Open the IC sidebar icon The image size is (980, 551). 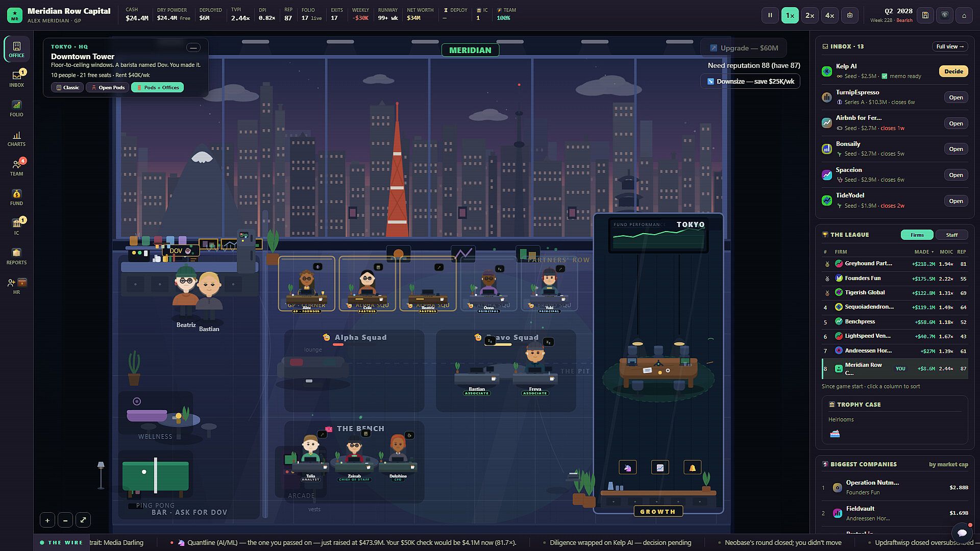tap(16, 227)
